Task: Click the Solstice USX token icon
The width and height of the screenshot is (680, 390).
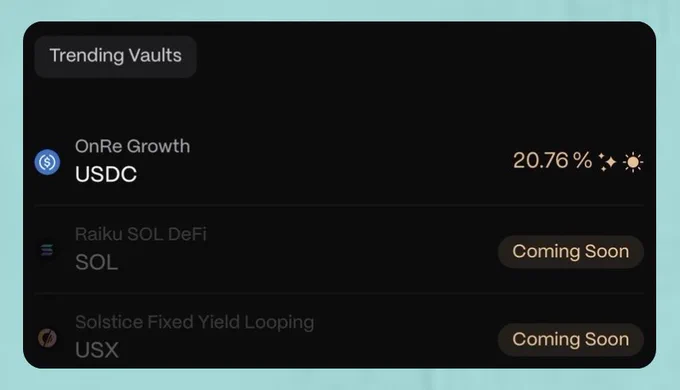Action: pos(47,338)
